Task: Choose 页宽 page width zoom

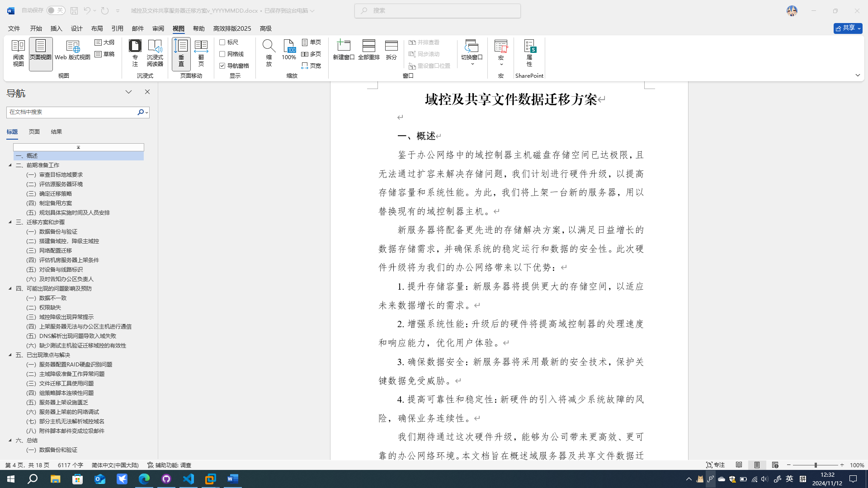Action: click(311, 66)
